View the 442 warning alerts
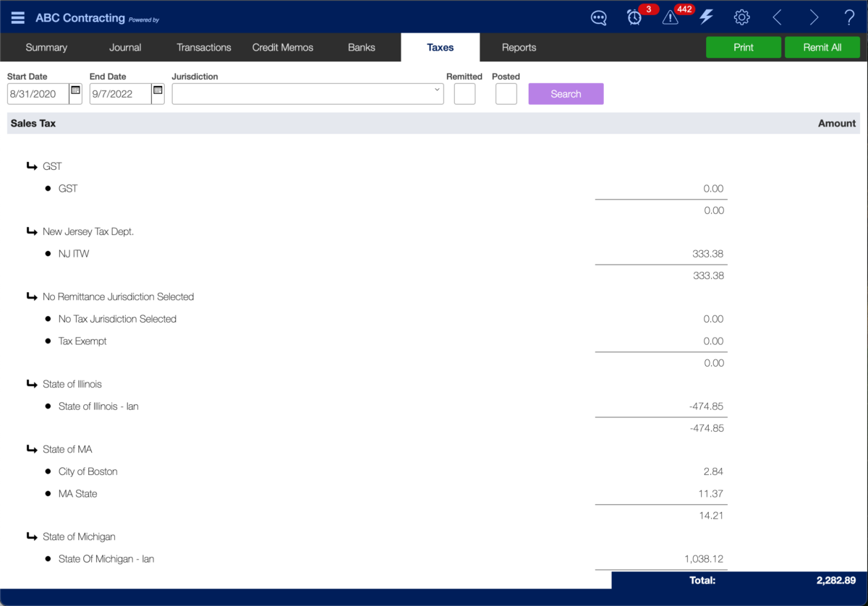Image resolution: width=868 pixels, height=606 pixels. 671,18
